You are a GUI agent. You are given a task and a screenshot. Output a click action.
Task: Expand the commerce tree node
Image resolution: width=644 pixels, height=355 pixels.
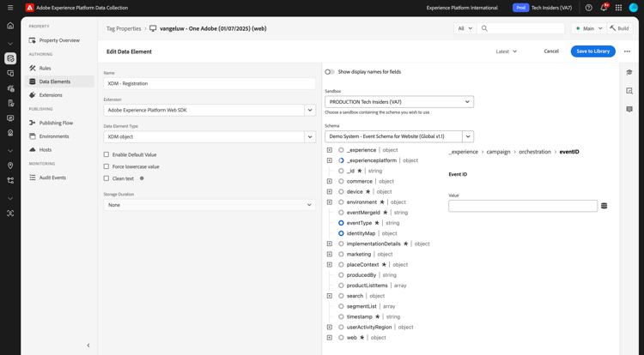[329, 182]
